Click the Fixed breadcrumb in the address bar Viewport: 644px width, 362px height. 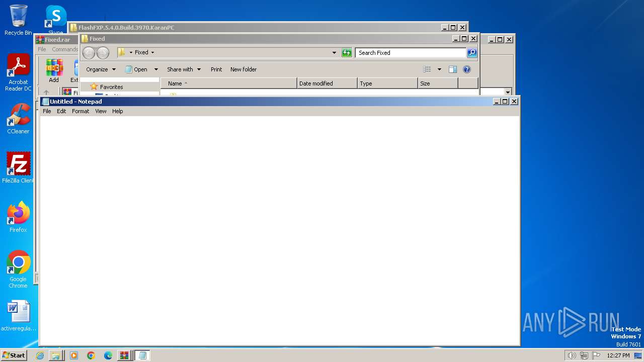141,52
